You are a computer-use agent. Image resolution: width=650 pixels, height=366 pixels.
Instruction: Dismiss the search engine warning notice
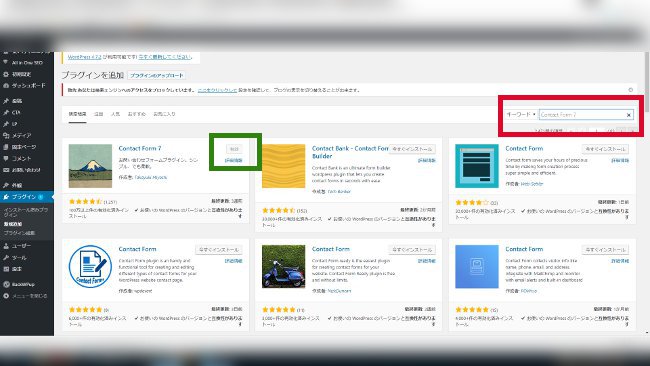pos(631,90)
